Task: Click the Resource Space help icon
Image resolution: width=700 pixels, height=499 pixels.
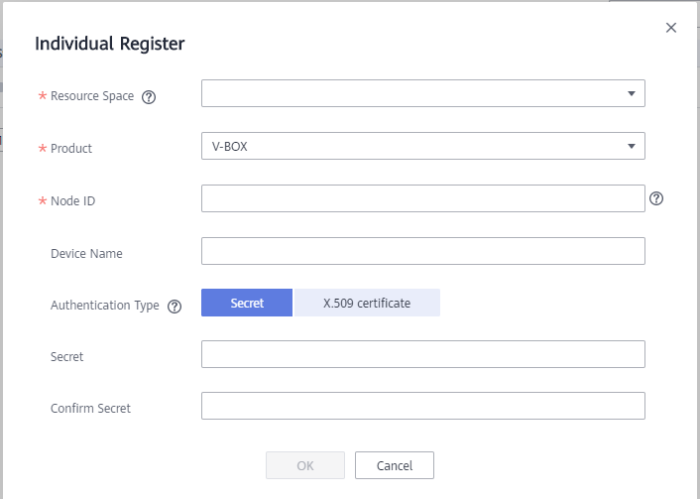Action: (149, 97)
